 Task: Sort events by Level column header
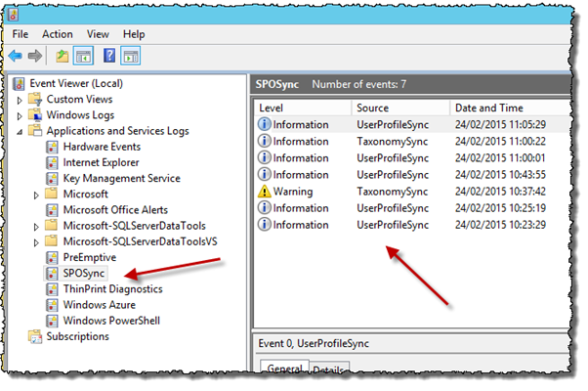pos(303,108)
